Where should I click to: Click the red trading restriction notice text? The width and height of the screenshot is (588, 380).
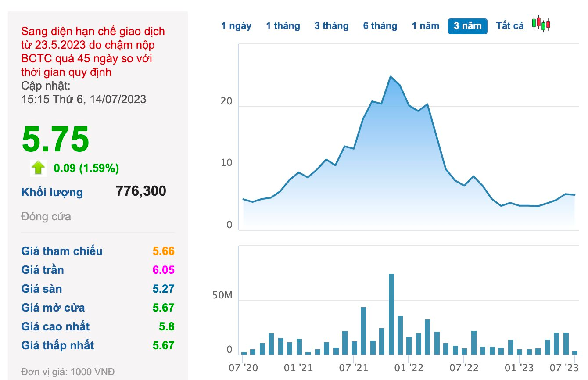(x=93, y=51)
